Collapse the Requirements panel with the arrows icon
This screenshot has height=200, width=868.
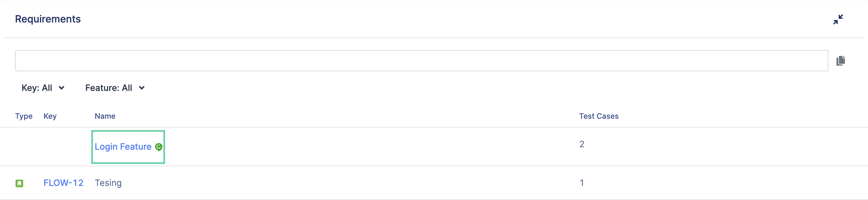838,19
